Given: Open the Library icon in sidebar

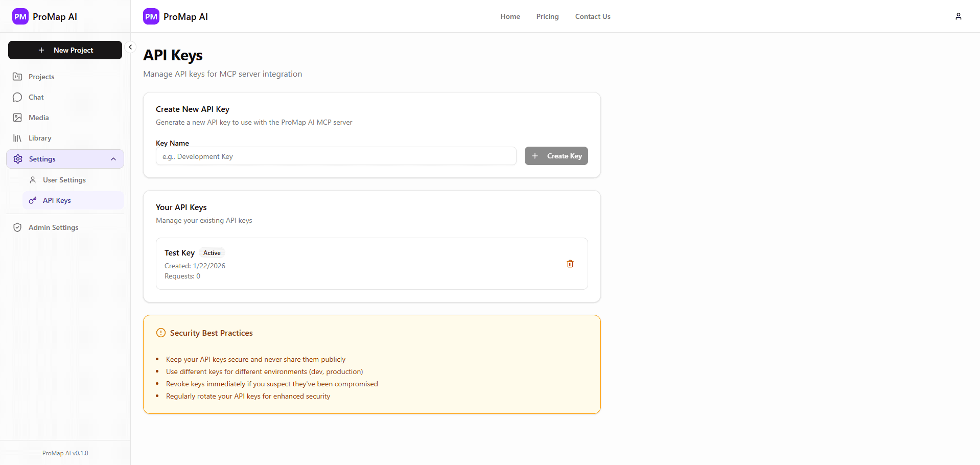Looking at the screenshot, I should [x=18, y=138].
